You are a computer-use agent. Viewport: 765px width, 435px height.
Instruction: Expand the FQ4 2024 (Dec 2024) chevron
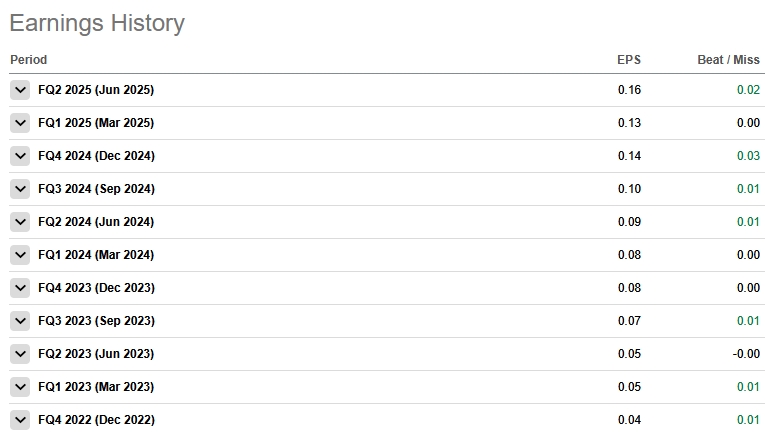20,156
